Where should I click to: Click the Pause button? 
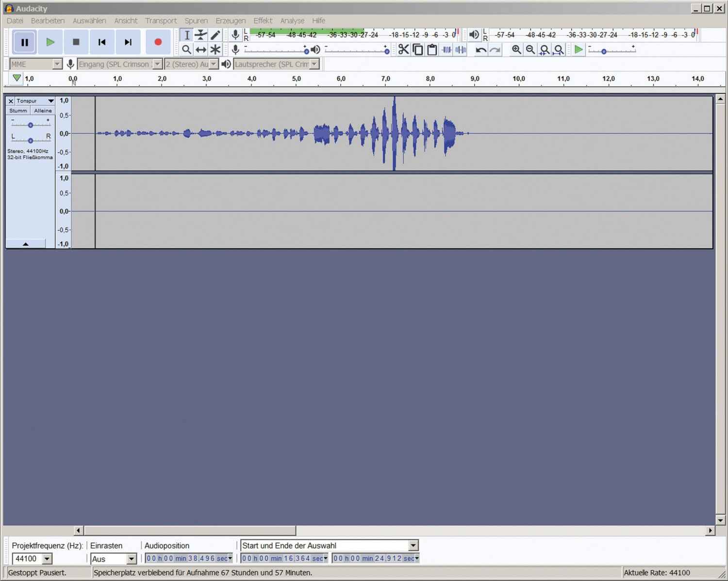click(x=24, y=42)
